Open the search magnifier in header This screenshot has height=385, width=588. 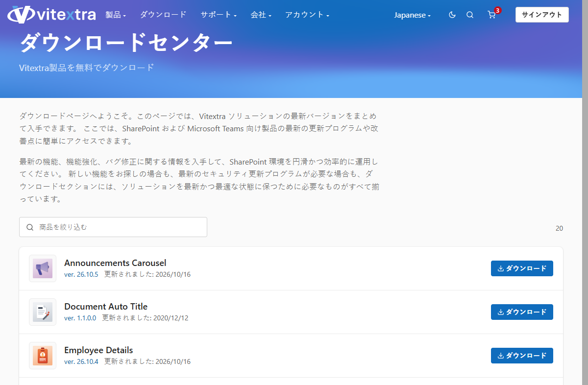pyautogui.click(x=470, y=15)
